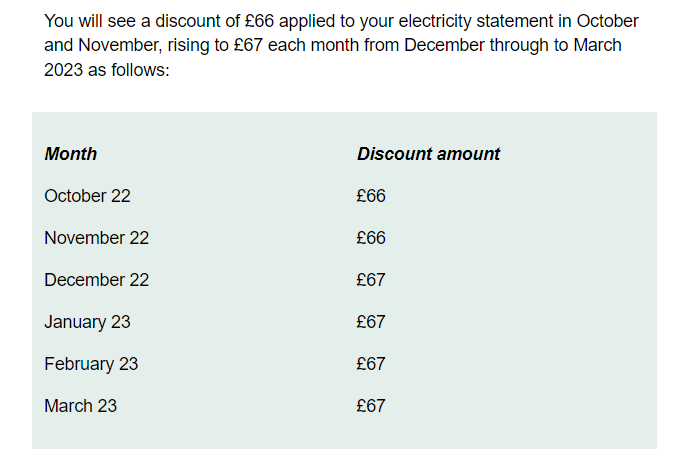The image size is (687, 464).
Task: Select the "March 23" month cell
Action: pos(80,406)
